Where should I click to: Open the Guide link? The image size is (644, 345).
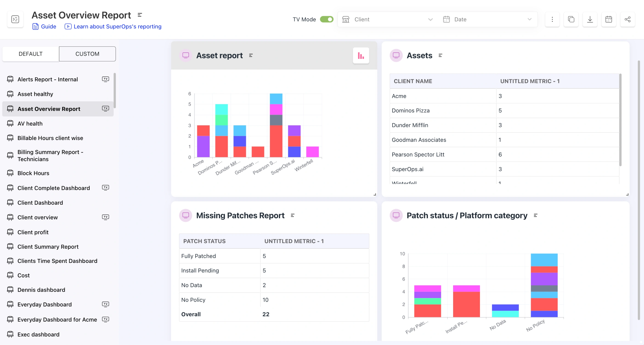point(44,26)
